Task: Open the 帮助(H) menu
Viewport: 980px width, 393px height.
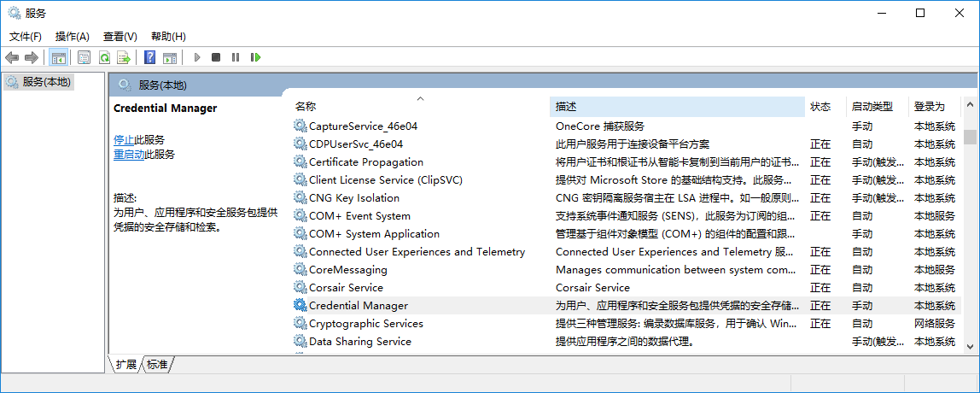Action: click(x=168, y=36)
